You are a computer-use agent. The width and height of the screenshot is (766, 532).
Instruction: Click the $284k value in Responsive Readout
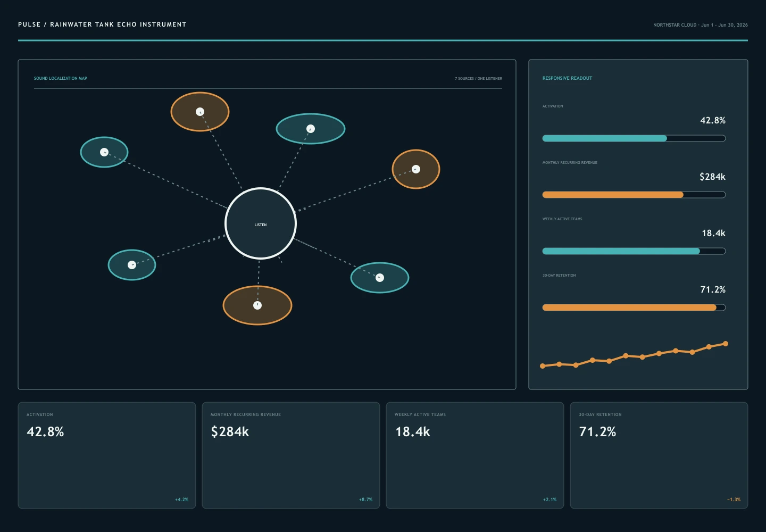(712, 177)
